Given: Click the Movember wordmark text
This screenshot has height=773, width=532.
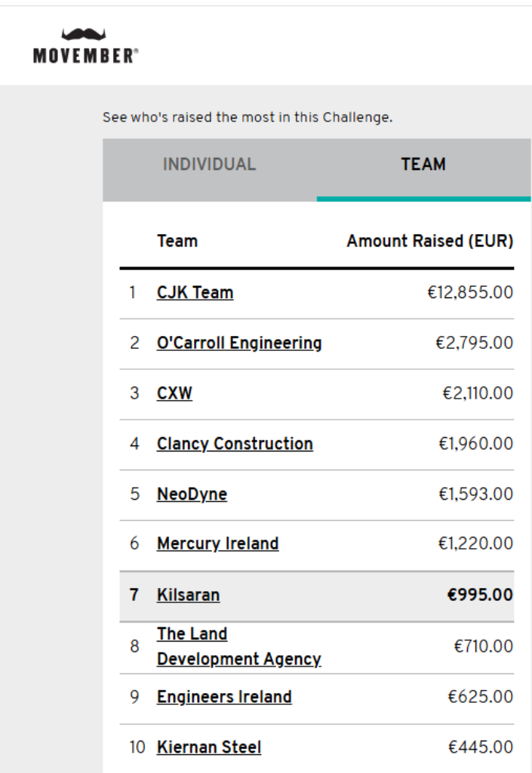Looking at the screenshot, I should [x=85, y=56].
